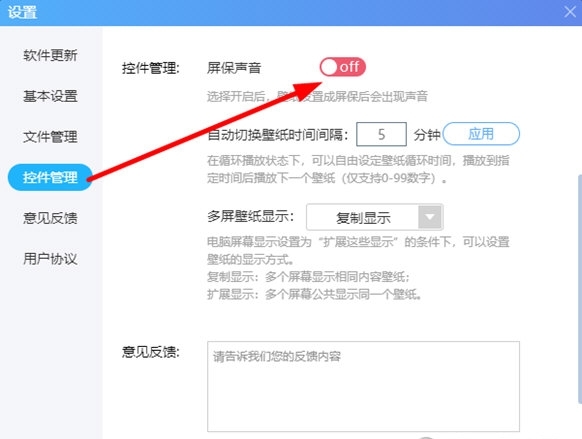The width and height of the screenshot is (582, 439).
Task: Click the 多屏壁纸显示 label
Action: point(251,216)
